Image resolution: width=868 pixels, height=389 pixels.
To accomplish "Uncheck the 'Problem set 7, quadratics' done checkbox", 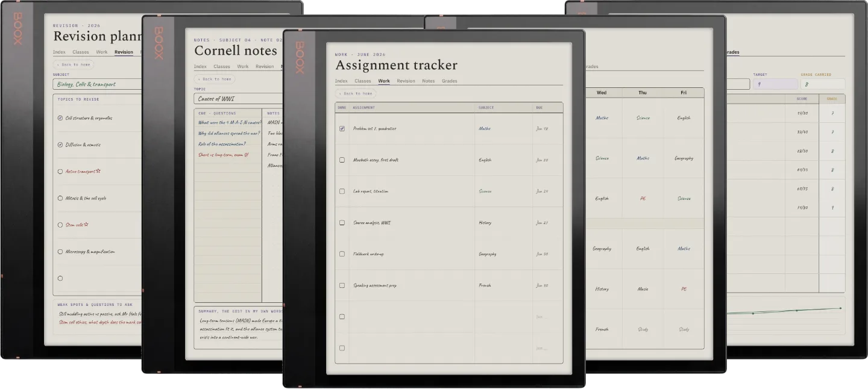I will (342, 128).
